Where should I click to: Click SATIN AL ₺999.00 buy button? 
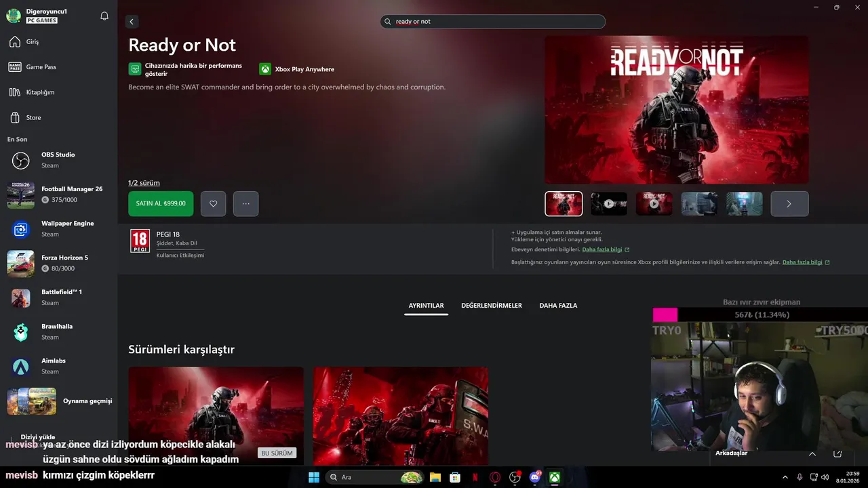click(161, 203)
